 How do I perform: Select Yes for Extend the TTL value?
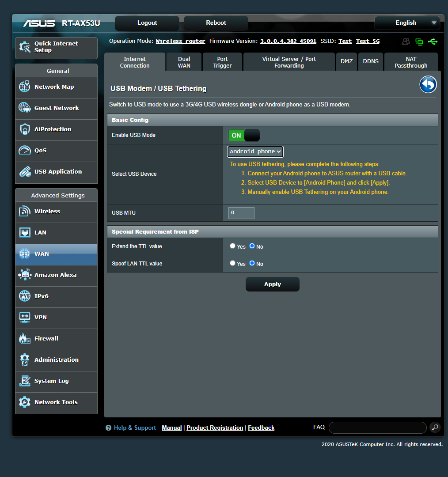pos(232,246)
